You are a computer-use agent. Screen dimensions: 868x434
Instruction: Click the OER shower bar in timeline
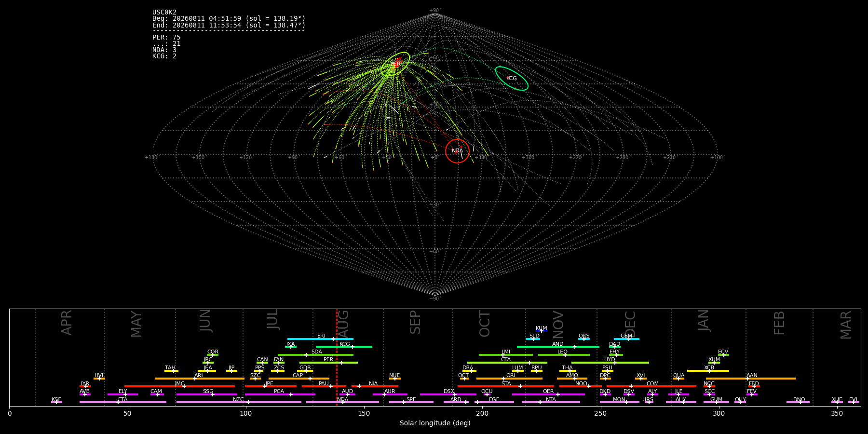pos(548,394)
